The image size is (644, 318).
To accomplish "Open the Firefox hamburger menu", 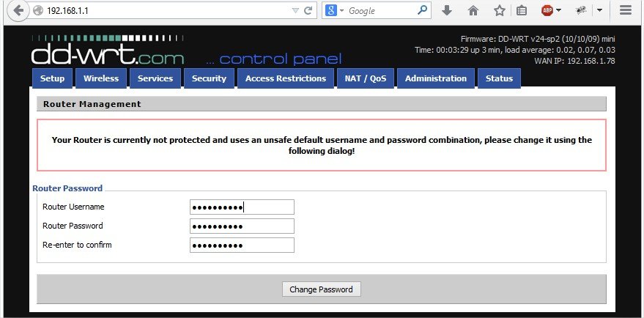I will click(625, 11).
